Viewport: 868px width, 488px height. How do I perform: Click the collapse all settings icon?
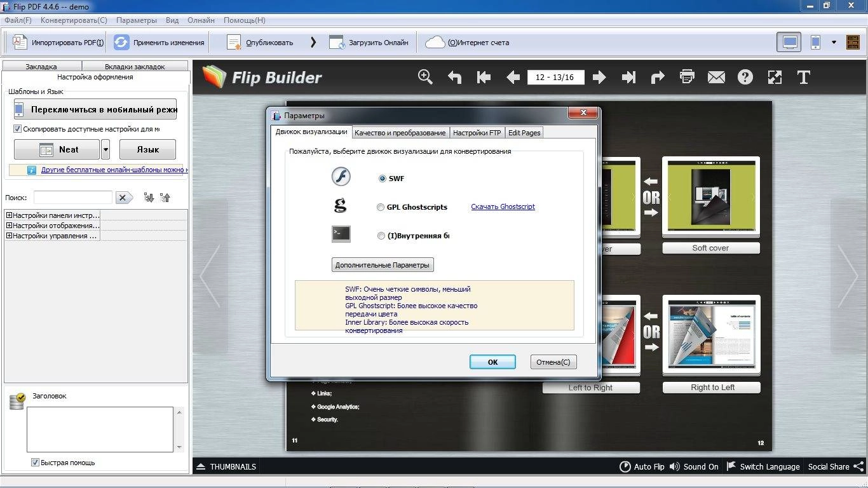tap(165, 198)
